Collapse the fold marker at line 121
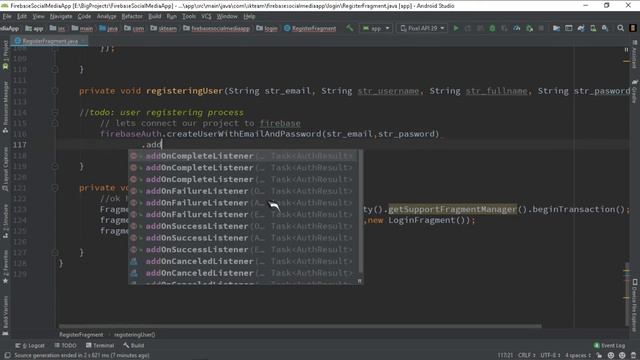640x360 pixels. [x=55, y=188]
